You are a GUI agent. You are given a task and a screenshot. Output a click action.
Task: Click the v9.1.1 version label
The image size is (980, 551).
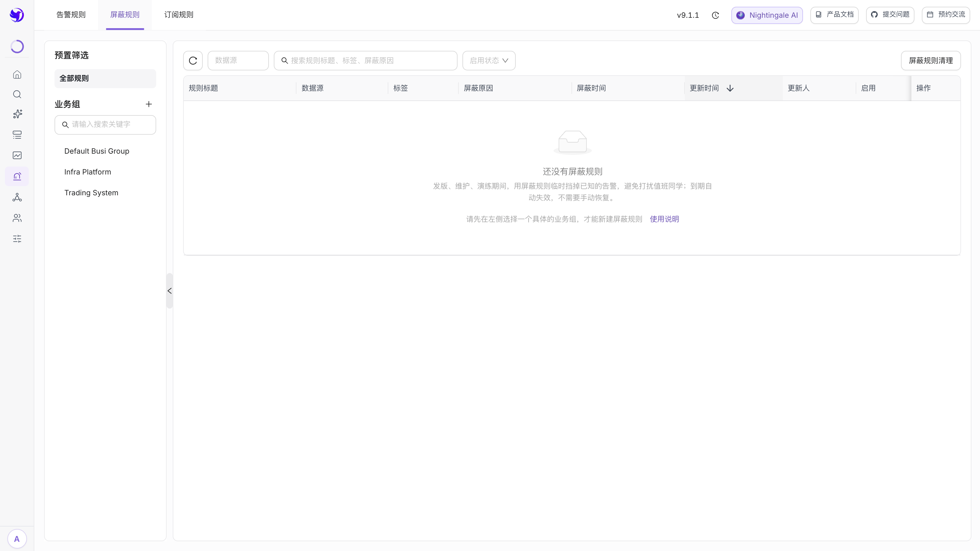(688, 15)
